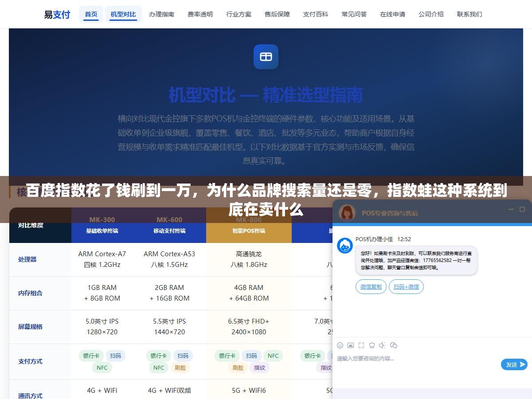Click the 5.0英寸 IPS screen cell
The image size is (532, 399).
point(102,327)
